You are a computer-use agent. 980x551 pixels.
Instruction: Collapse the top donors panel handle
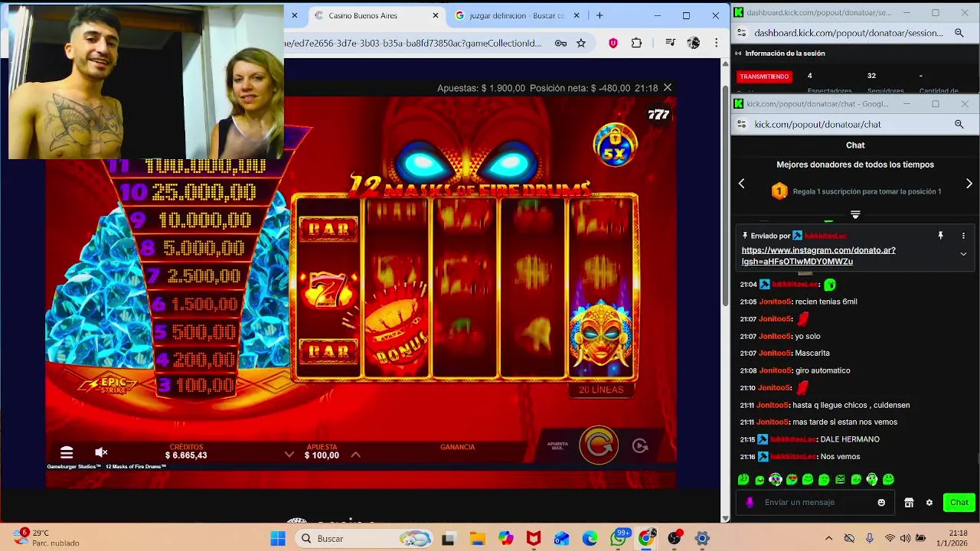(855, 215)
